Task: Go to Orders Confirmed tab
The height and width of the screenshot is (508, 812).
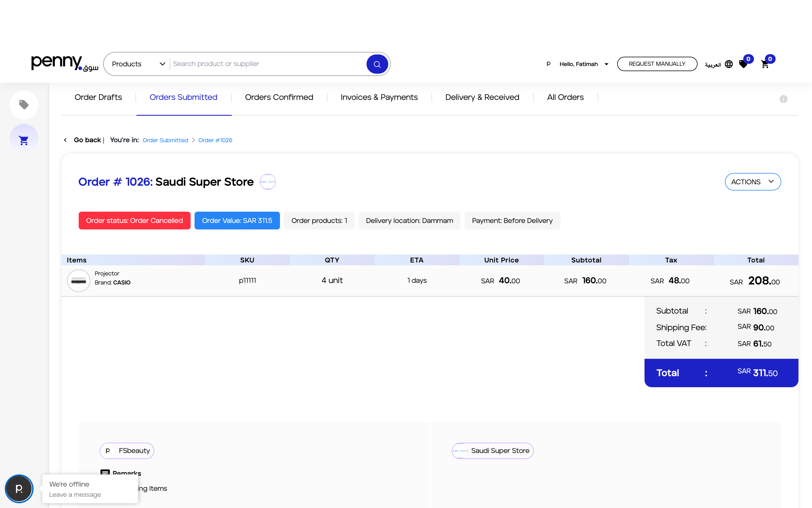Action: click(x=279, y=97)
